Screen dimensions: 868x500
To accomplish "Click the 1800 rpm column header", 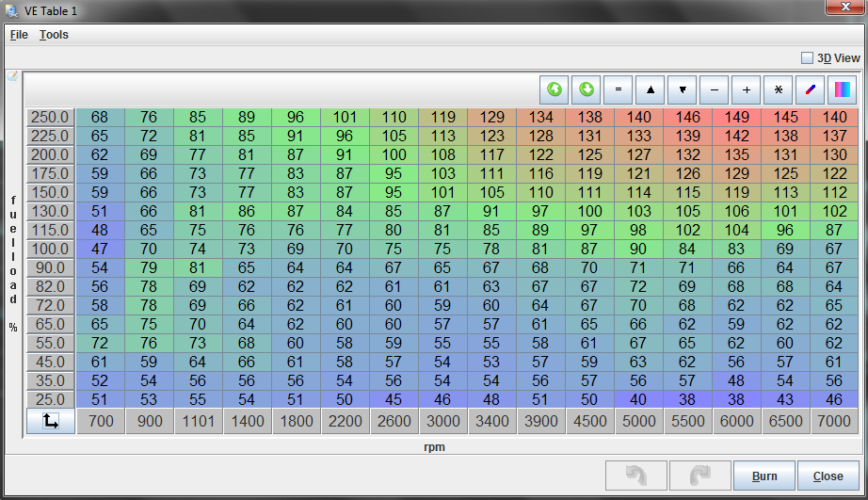I will click(x=297, y=421).
